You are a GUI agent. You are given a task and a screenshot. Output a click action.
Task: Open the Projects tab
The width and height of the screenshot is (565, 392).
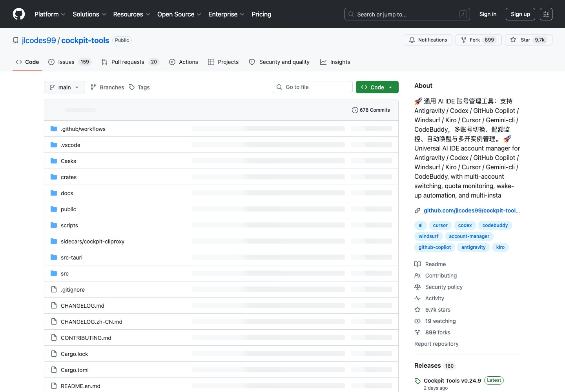223,62
